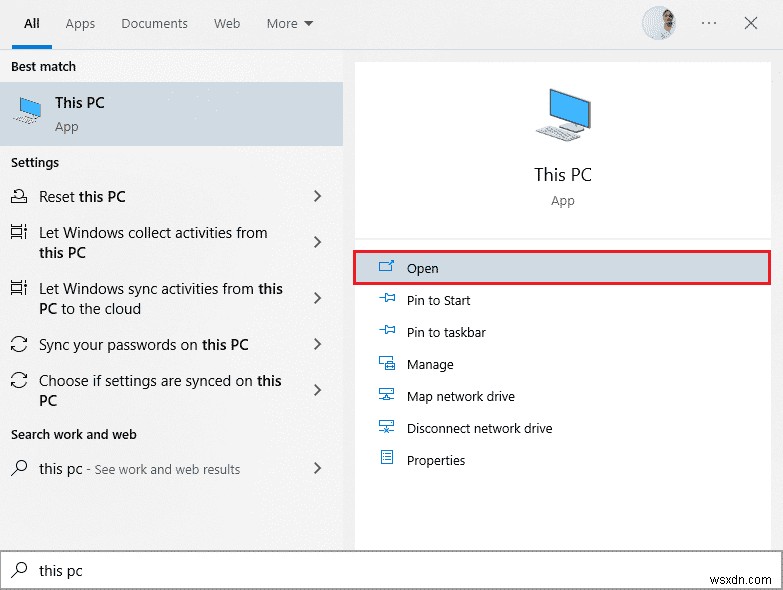
Task: Open the three-dot options menu
Action: coord(709,23)
